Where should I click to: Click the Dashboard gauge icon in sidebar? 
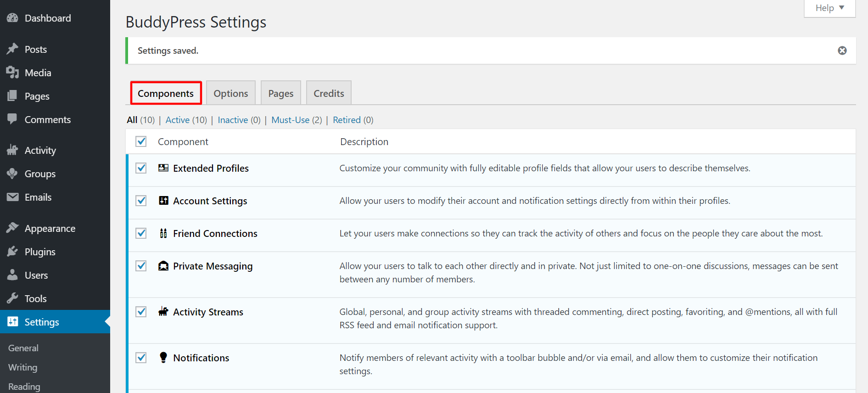pyautogui.click(x=12, y=18)
